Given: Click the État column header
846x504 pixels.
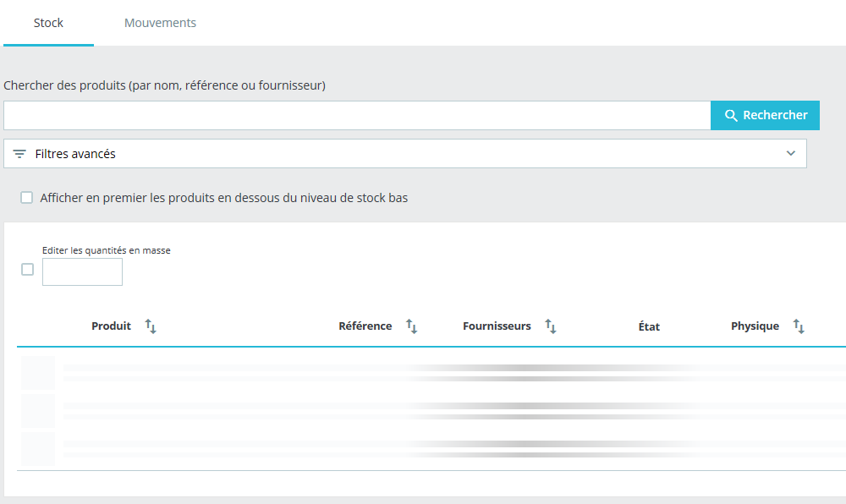Looking at the screenshot, I should coord(649,326).
